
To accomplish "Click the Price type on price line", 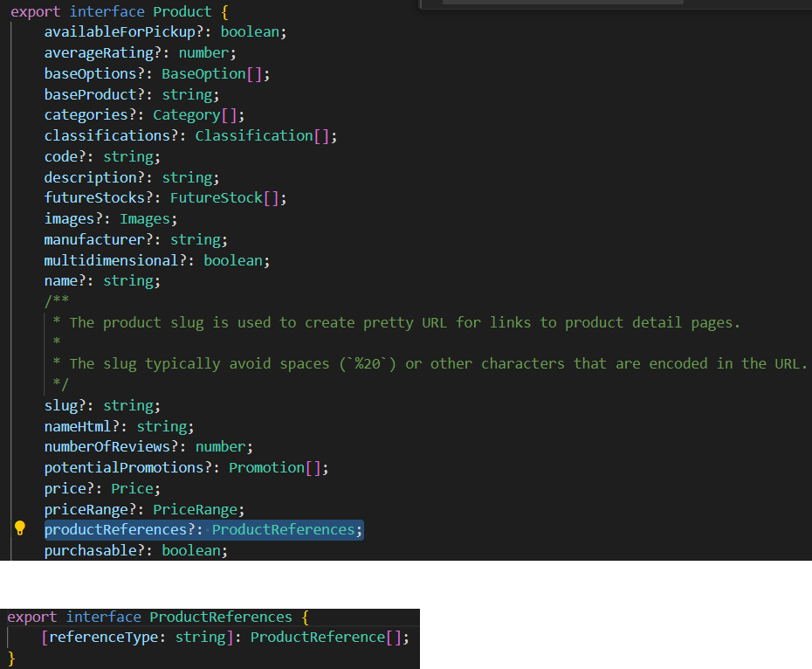I will point(133,488).
